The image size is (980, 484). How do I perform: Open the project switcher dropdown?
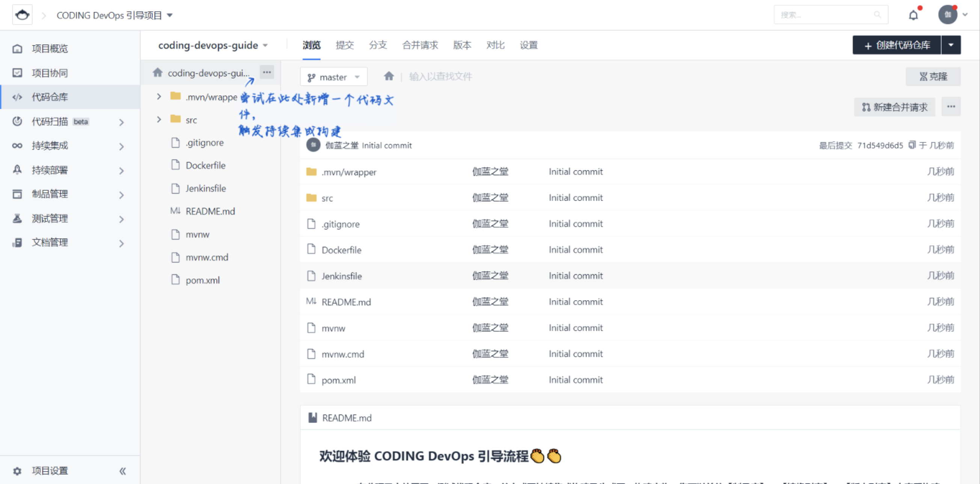170,15
